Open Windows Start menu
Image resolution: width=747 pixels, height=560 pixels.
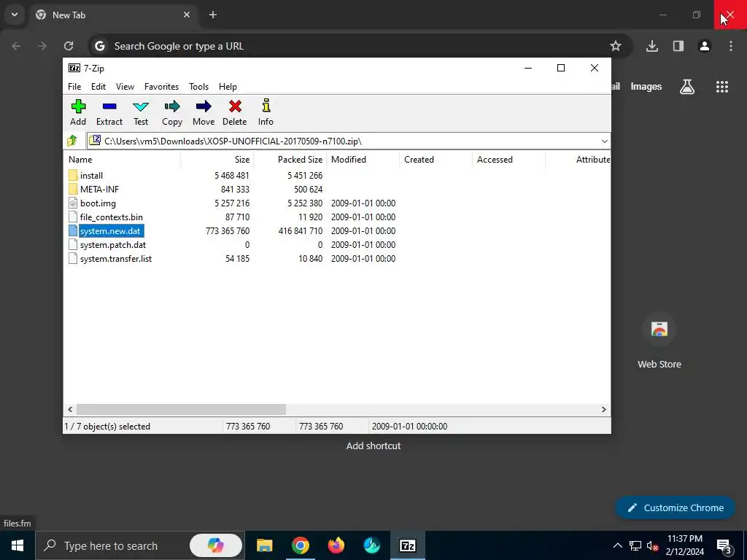click(x=18, y=545)
